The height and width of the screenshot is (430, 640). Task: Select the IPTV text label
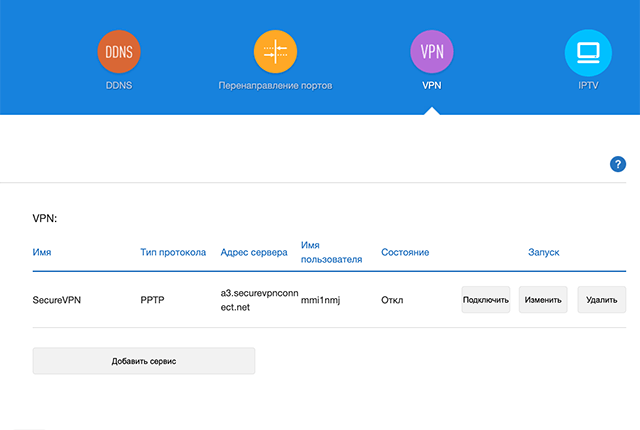pos(588,86)
